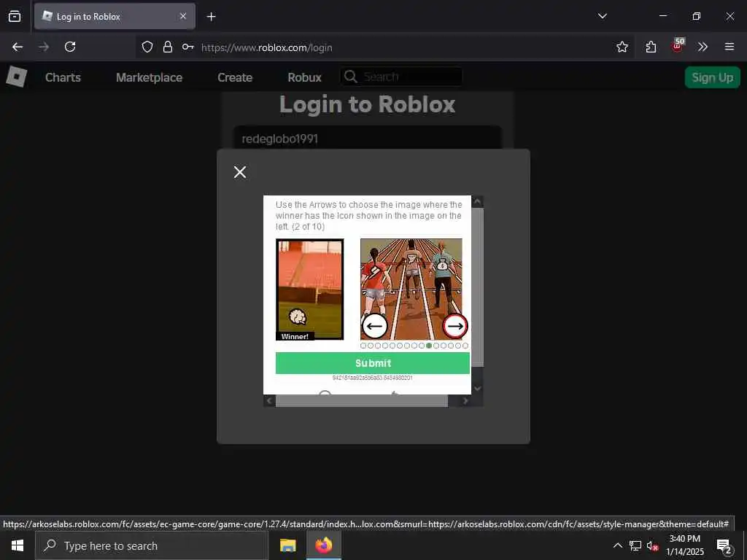This screenshot has width=747, height=560.
Task: Click the Type here to search box
Action: coord(152,545)
